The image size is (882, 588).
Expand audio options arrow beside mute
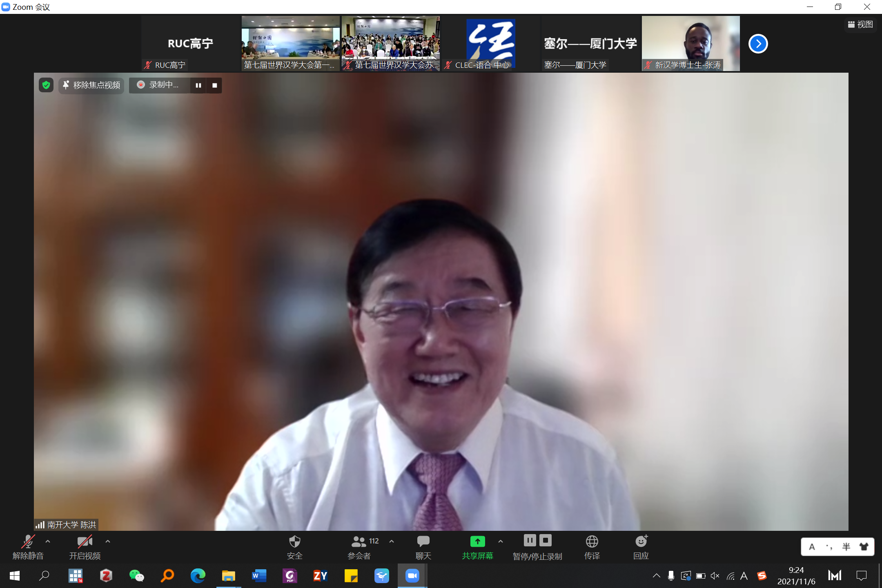(48, 541)
